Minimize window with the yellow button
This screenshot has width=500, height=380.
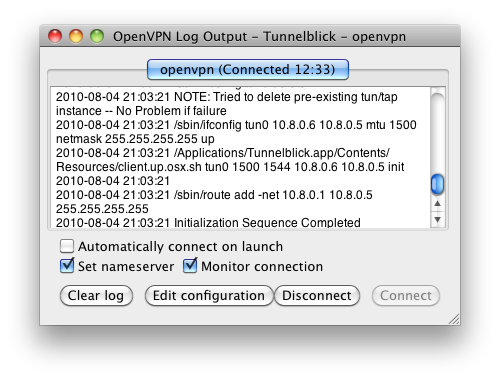click(76, 36)
